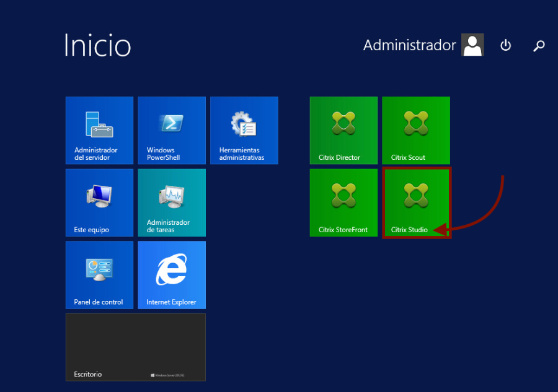Expand the Administrador account name menu
558x392 pixels.
[409, 45]
